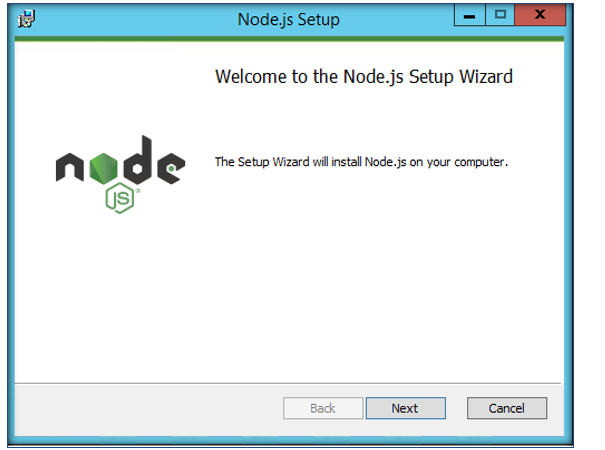Click the greyed-out Back button
The width and height of the screenshot is (605, 450).
coord(323,408)
